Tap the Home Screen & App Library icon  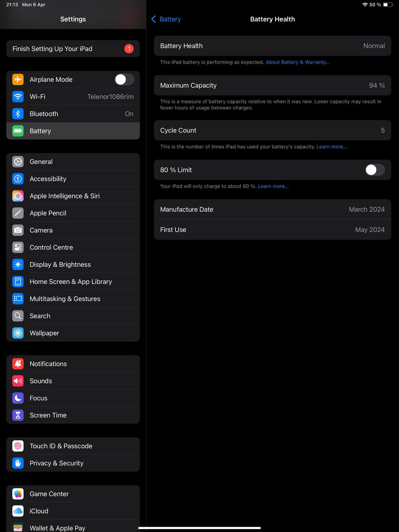point(18,282)
